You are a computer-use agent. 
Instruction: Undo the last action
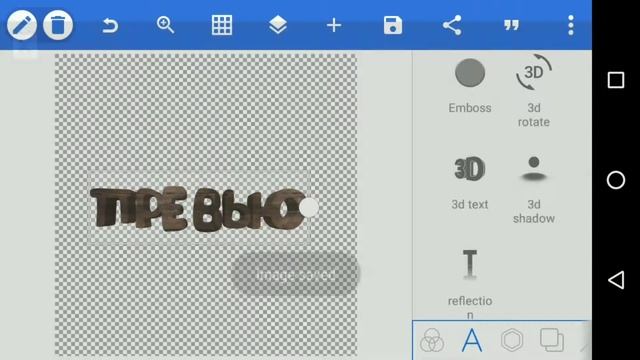(x=110, y=26)
